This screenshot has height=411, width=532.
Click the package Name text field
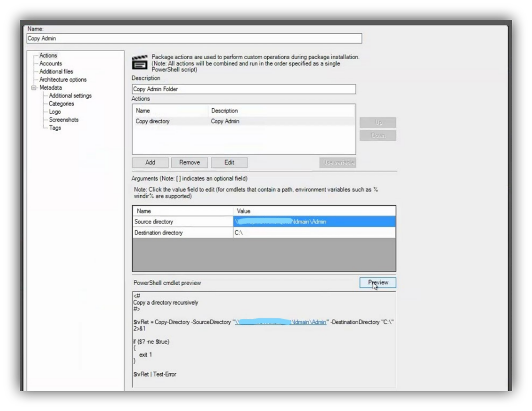pyautogui.click(x=194, y=38)
